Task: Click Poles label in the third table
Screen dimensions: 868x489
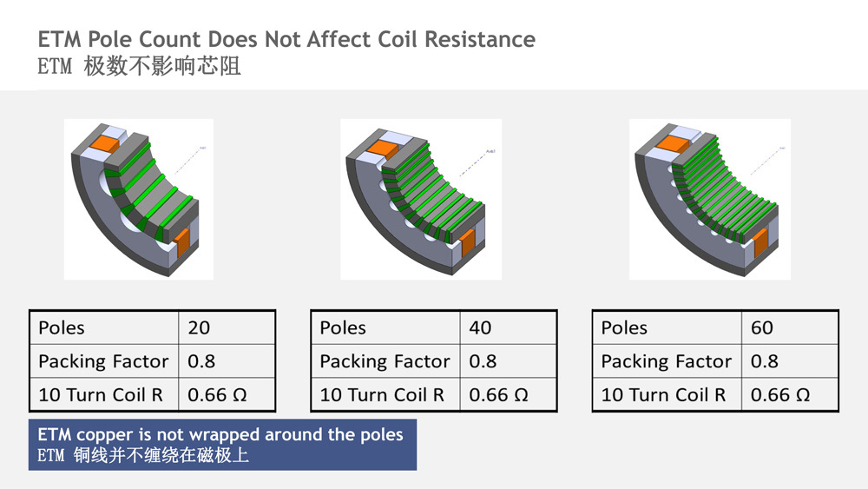Action: (x=624, y=327)
